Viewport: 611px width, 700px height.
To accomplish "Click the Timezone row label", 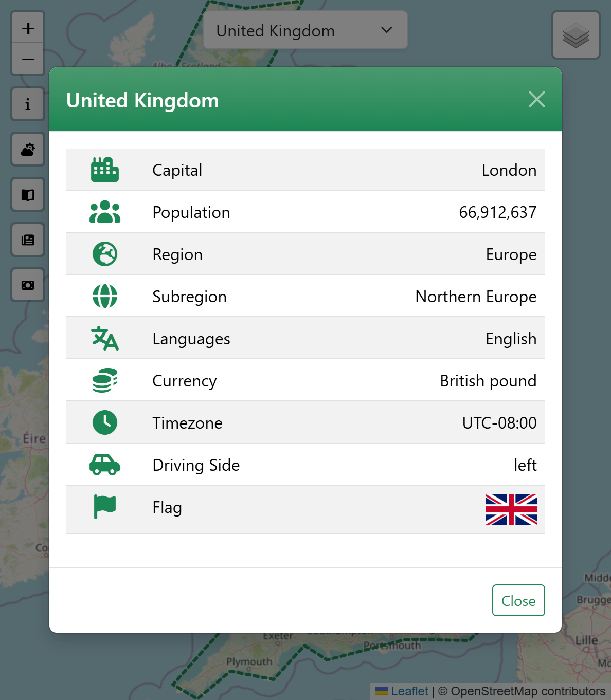I will 188,423.
